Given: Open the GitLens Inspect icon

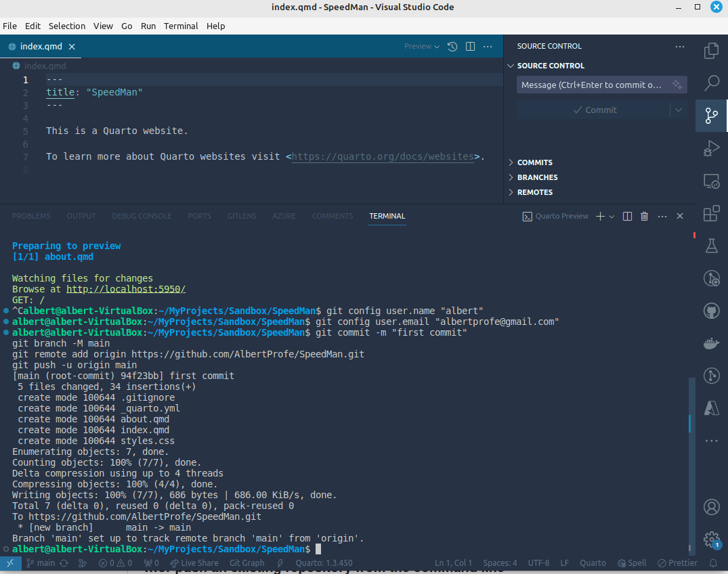Looking at the screenshot, I should (711, 278).
